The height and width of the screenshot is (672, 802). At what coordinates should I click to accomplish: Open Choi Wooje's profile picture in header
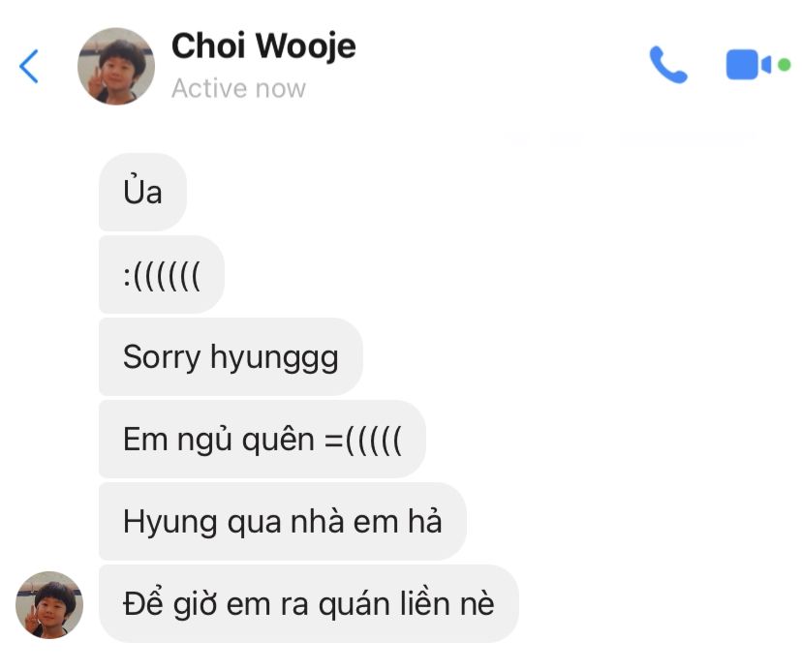tap(116, 66)
